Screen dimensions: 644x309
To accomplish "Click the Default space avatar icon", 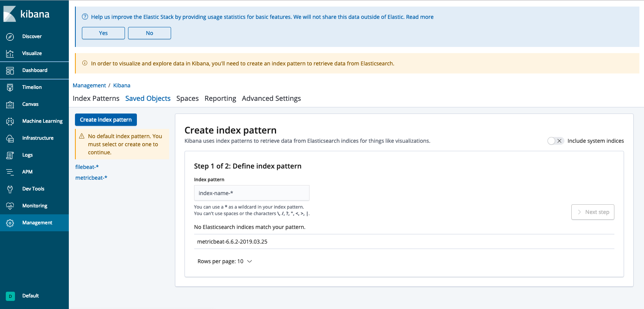I will pos(10,296).
